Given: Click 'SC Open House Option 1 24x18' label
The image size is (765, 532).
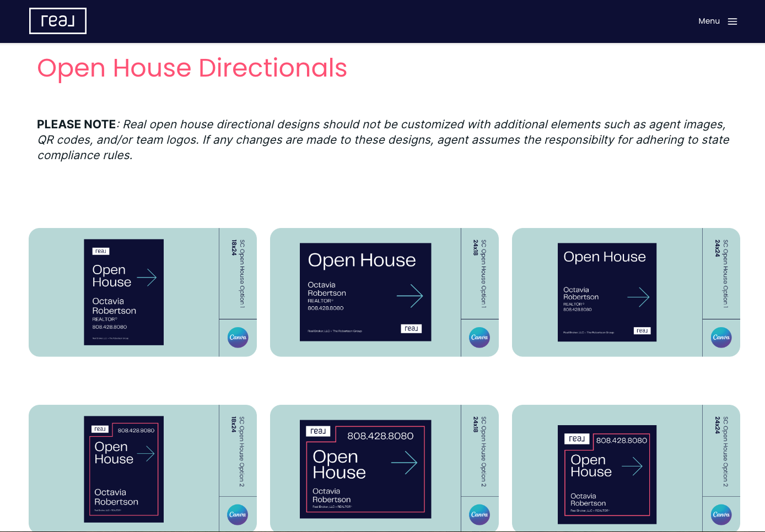Looking at the screenshot, I should coord(480,273).
